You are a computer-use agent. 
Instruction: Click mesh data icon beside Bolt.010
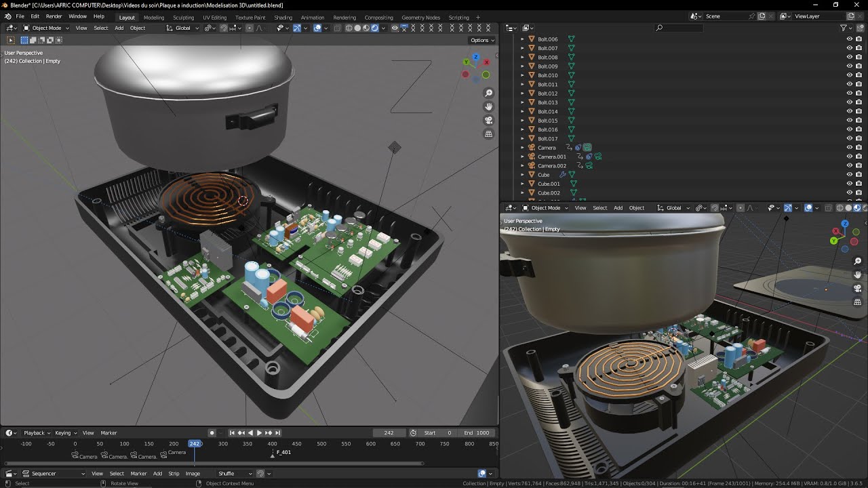571,75
